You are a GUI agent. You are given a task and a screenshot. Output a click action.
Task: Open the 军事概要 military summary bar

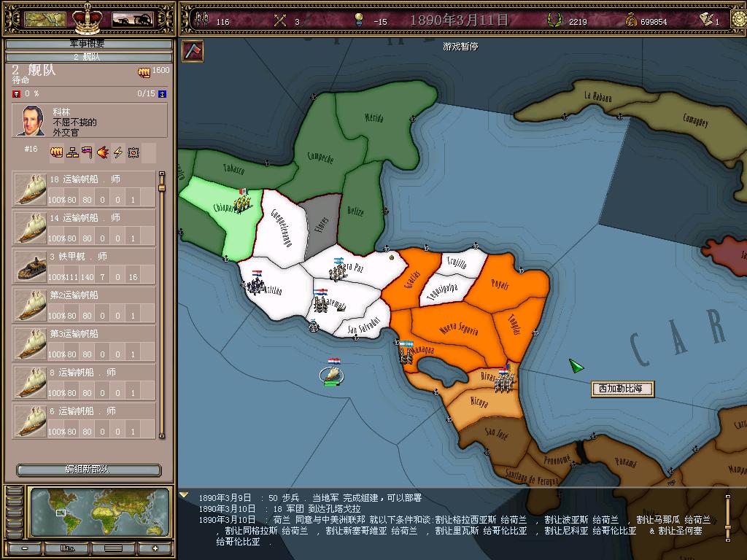click(x=88, y=44)
